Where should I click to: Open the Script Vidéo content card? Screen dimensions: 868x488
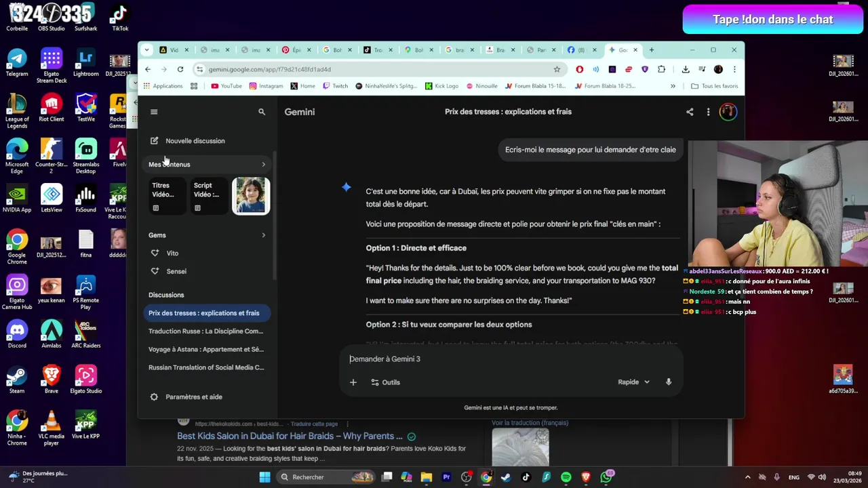[x=209, y=196]
